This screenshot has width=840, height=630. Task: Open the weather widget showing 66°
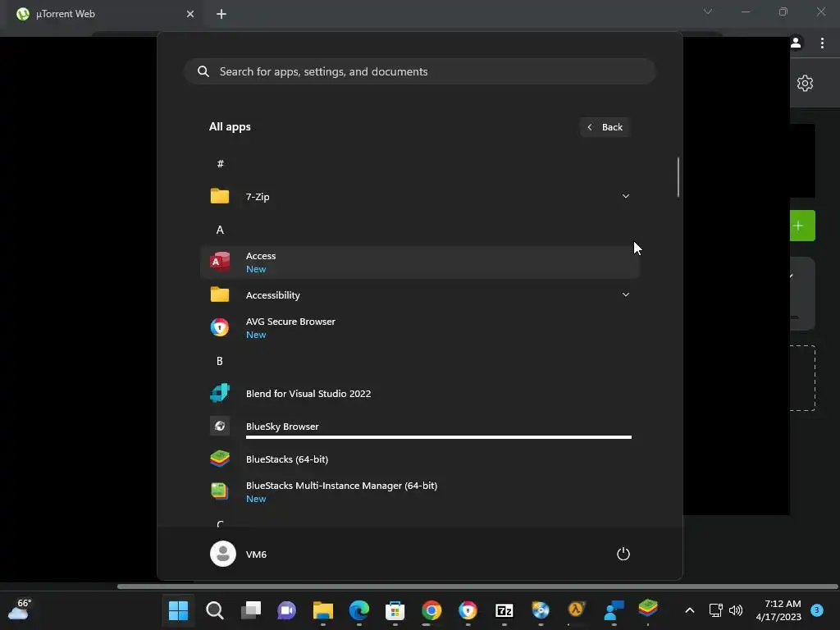coord(20,609)
